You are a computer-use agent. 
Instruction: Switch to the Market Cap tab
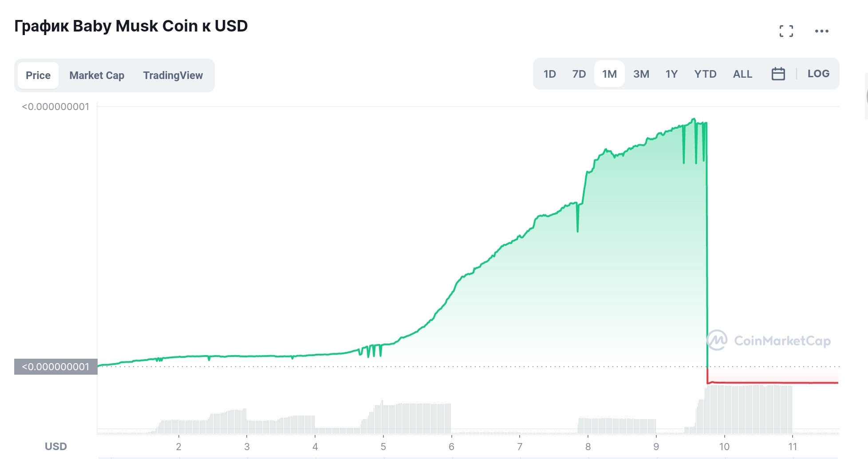97,75
